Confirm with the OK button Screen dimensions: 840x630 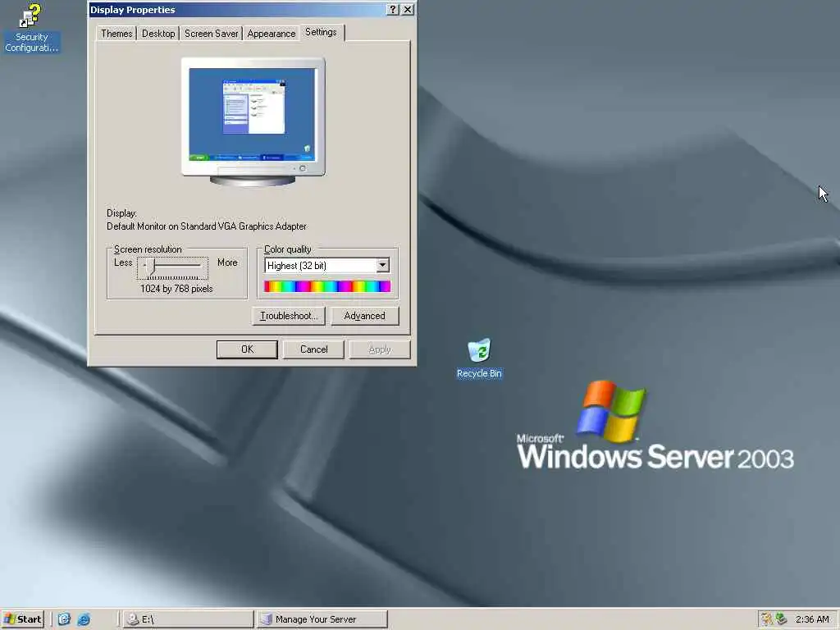click(247, 349)
